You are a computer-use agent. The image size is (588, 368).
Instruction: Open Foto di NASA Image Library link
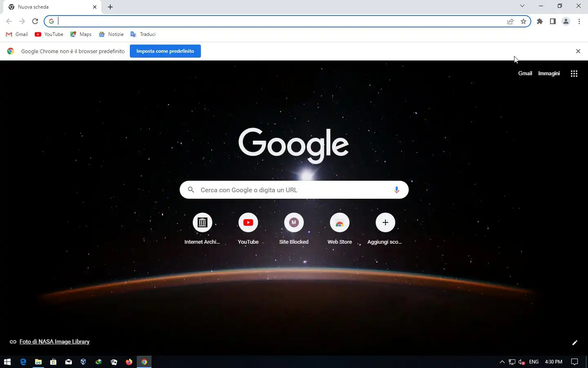(54, 342)
